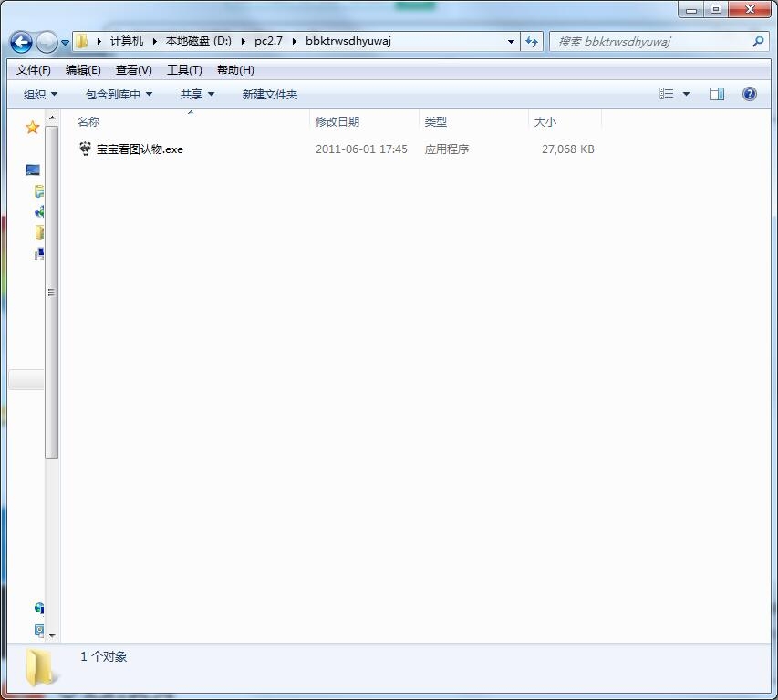Open the 文件(F) menu
The width and height of the screenshot is (778, 700).
click(34, 70)
